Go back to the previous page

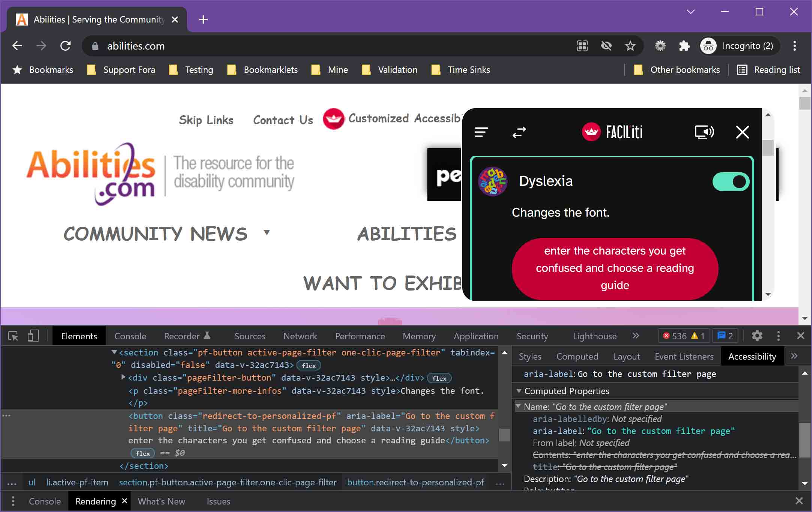coord(17,46)
